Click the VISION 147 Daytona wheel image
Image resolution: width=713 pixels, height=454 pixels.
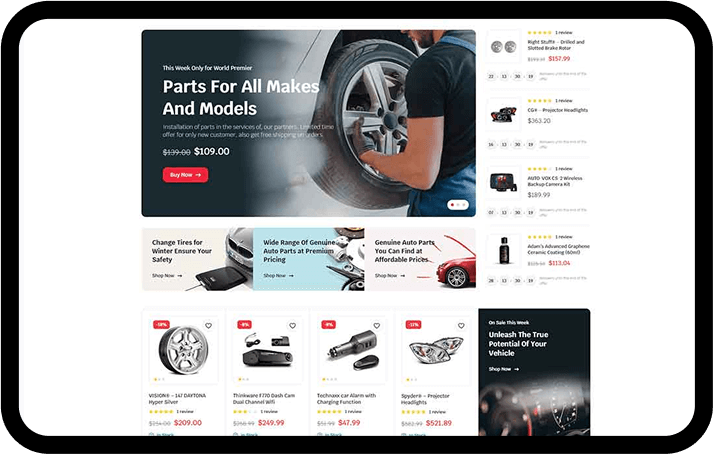click(183, 350)
